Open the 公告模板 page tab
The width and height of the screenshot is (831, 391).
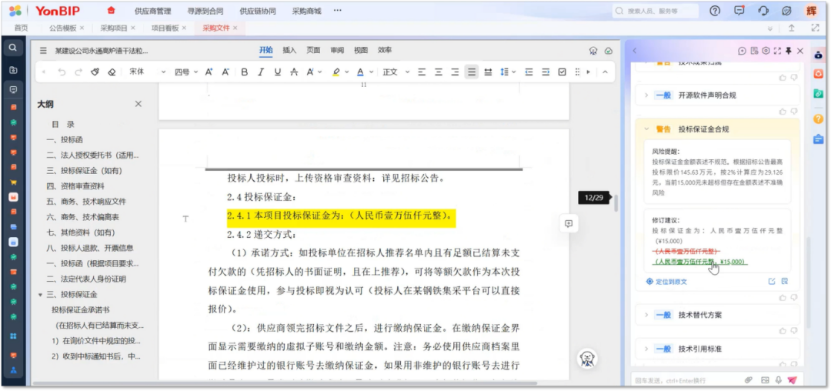coord(63,28)
